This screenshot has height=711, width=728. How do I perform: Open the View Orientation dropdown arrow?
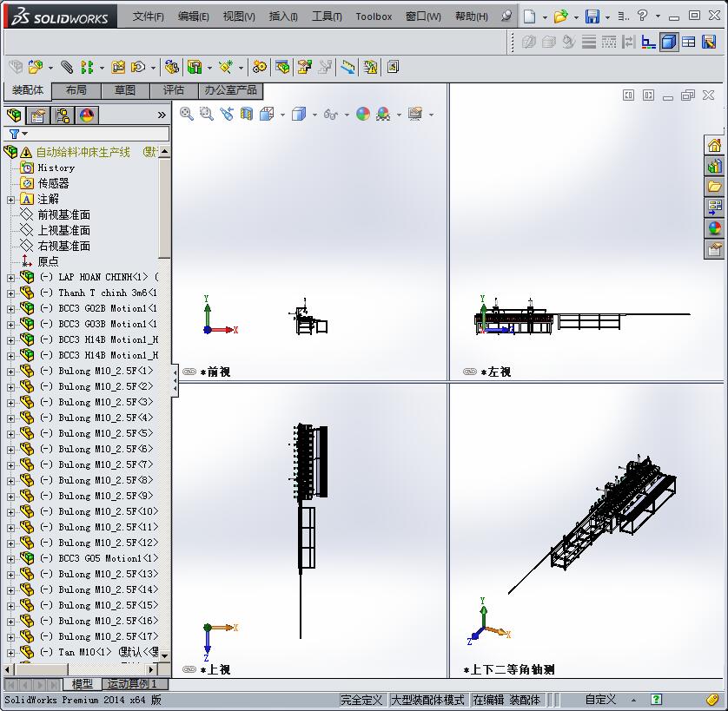click(282, 115)
